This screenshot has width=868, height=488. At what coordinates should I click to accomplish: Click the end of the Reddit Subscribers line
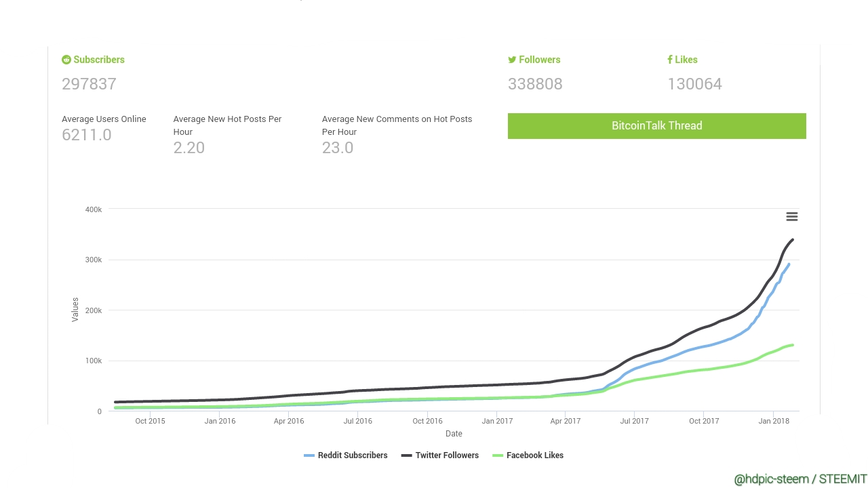coord(789,264)
